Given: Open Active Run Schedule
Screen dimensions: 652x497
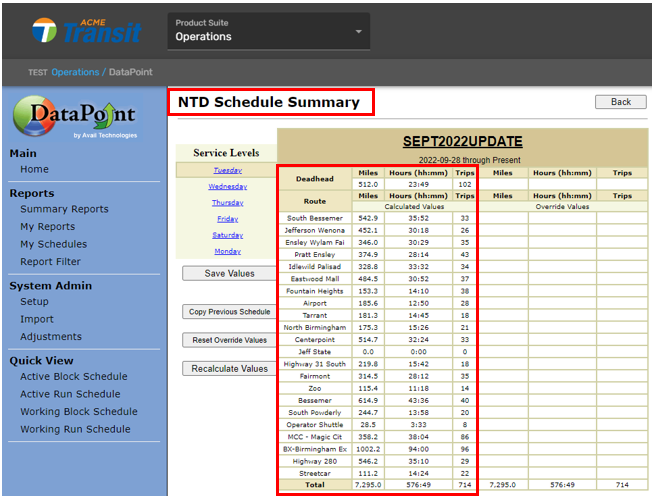Looking at the screenshot, I should coord(70,394).
